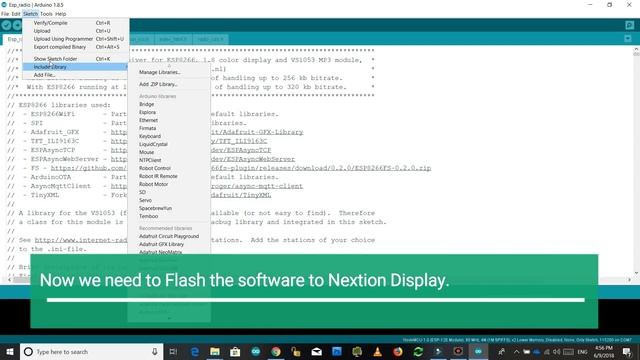
Task: Open File Explorer from taskbar
Action: [x=215, y=351]
